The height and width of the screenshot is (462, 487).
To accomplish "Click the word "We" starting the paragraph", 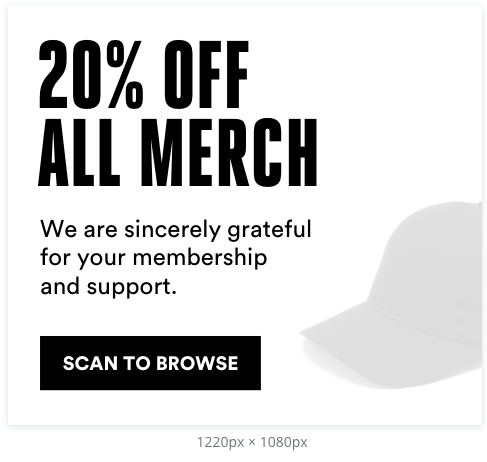I will click(58, 229).
